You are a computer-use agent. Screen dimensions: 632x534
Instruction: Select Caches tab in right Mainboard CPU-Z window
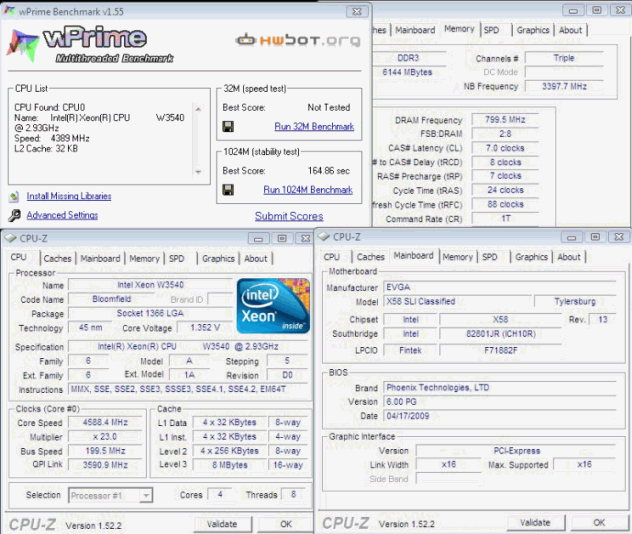click(370, 257)
